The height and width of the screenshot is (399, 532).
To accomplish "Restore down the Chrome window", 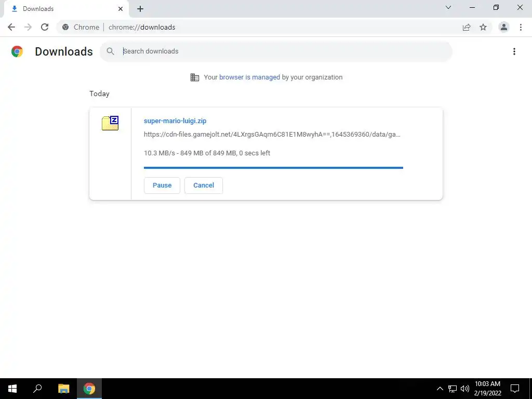I will click(x=496, y=7).
